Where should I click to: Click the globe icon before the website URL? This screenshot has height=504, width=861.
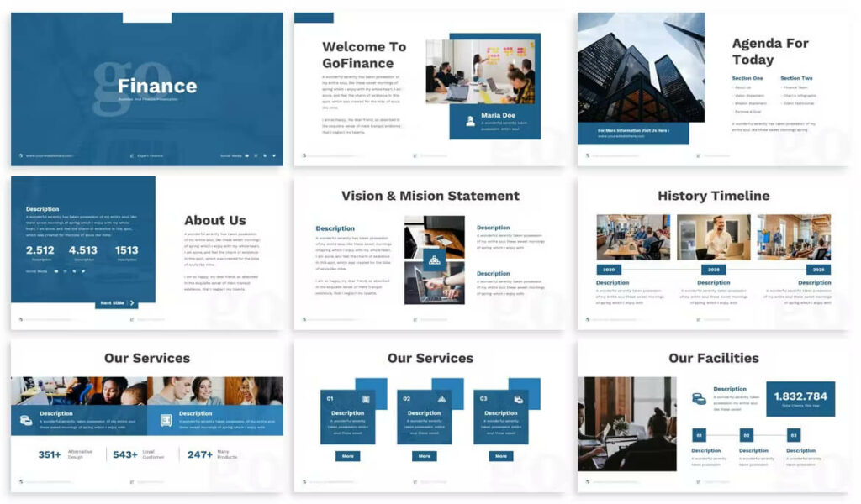click(x=20, y=155)
